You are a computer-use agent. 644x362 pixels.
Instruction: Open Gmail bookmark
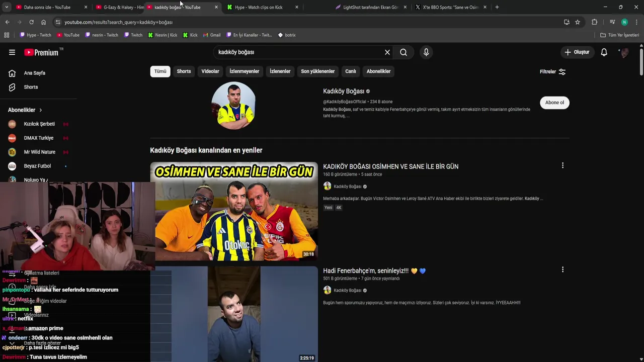point(212,35)
